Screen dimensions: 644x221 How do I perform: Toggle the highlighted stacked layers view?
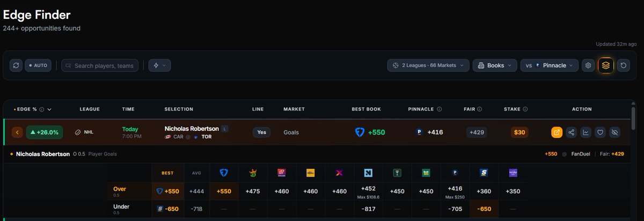(606, 65)
